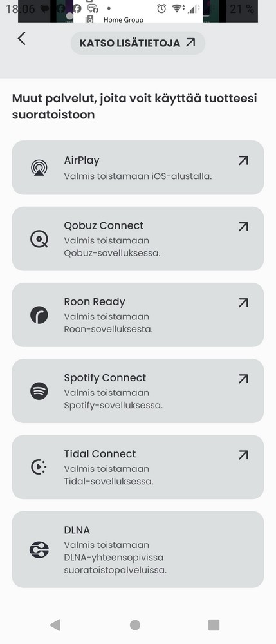This screenshot has width=276, height=644.
Task: Tap the alarm clock status bar icon
Action: coord(161,8)
